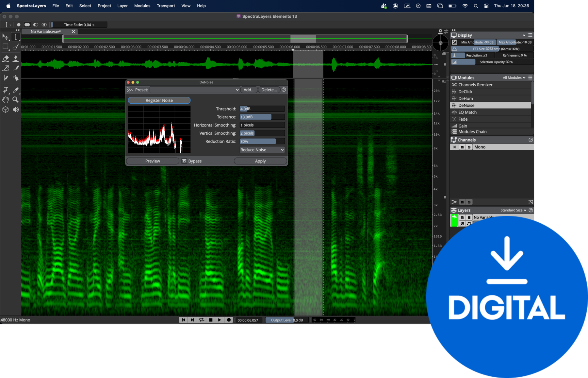Adjust the Reduction Ratio slider
588x378 pixels.
point(262,141)
